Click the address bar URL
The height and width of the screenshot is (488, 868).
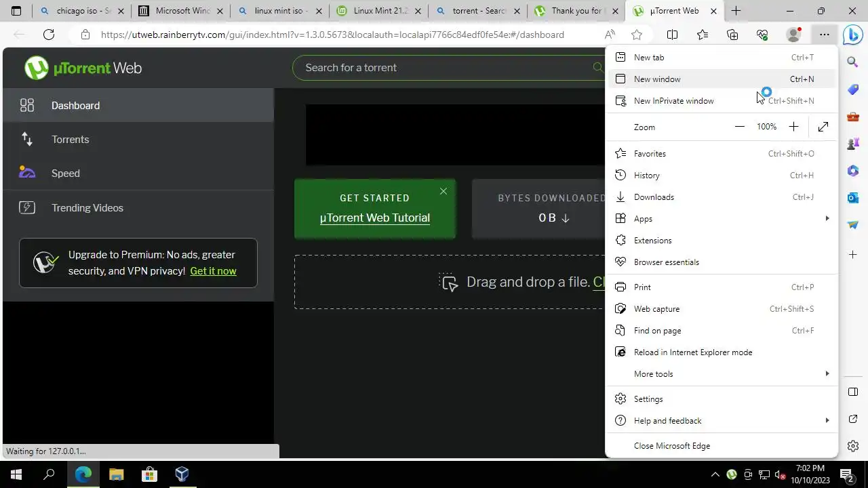(x=332, y=35)
